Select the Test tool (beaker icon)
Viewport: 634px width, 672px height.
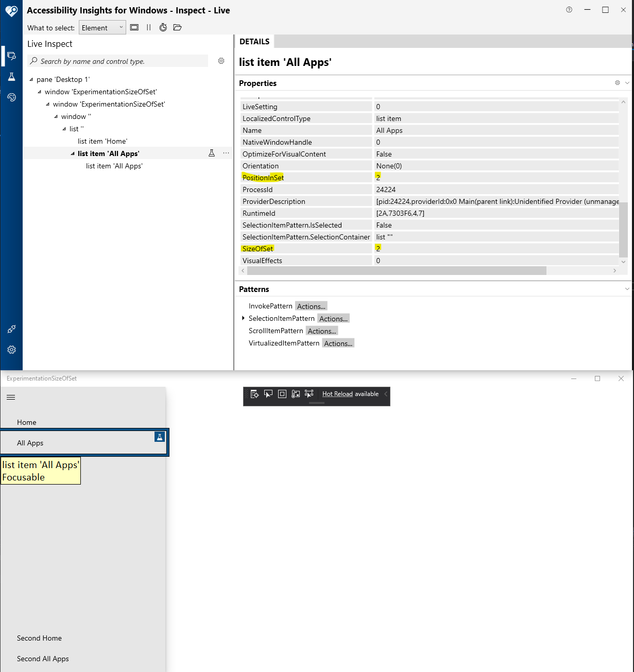tap(11, 76)
